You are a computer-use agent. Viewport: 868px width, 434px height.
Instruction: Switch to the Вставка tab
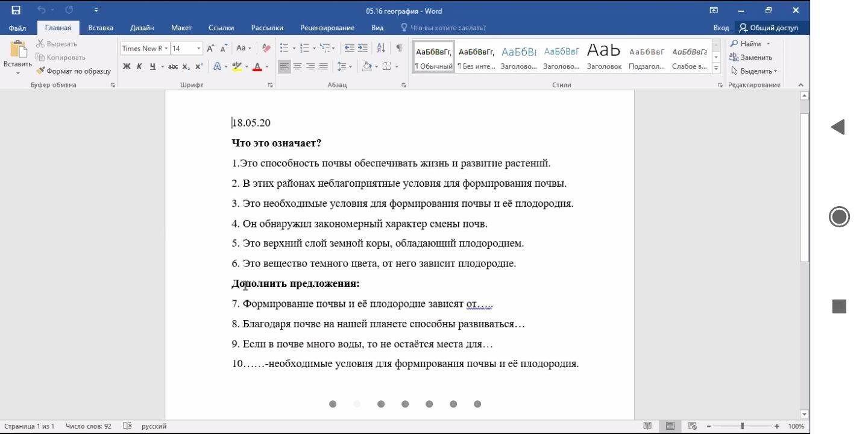101,28
